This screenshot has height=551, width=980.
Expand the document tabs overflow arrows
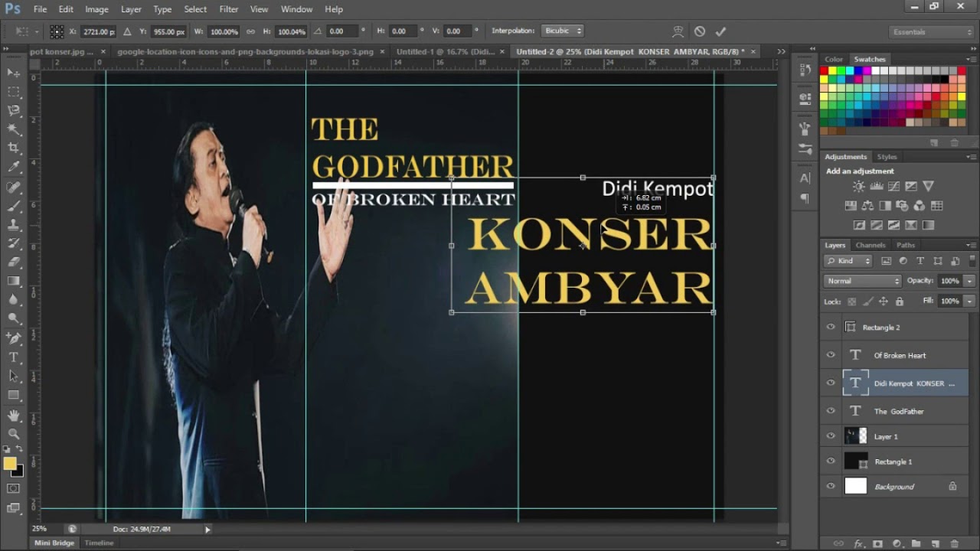[781, 51]
